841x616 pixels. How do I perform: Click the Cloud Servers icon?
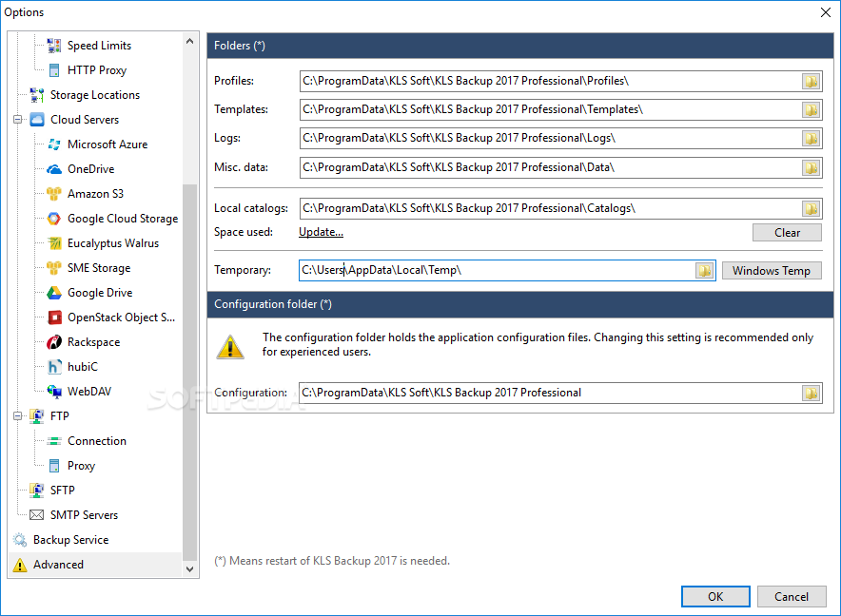click(x=37, y=120)
